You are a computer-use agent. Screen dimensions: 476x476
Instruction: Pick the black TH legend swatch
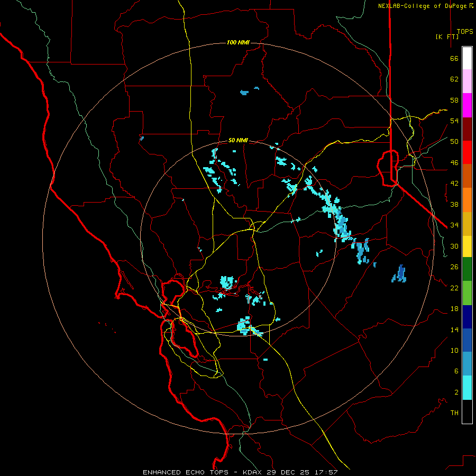[467, 411]
